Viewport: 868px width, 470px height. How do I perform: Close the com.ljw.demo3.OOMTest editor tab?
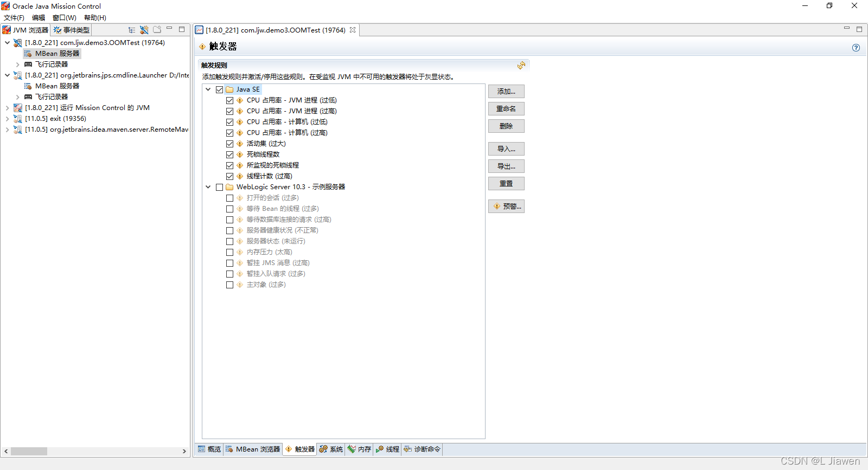(353, 30)
